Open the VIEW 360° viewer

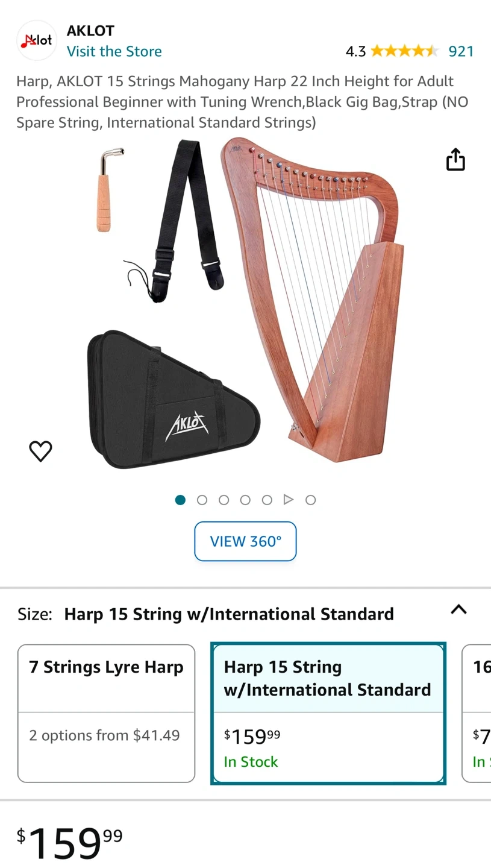point(245,541)
